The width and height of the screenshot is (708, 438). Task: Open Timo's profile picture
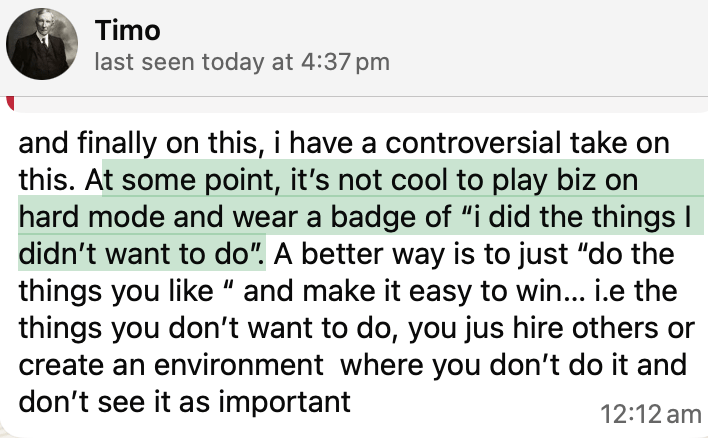[42, 45]
